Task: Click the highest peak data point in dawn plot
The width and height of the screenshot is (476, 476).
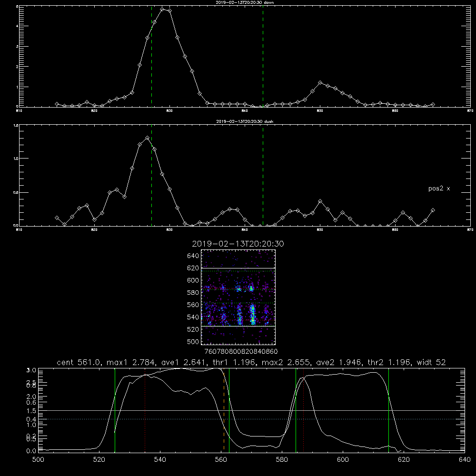Action: (162, 10)
